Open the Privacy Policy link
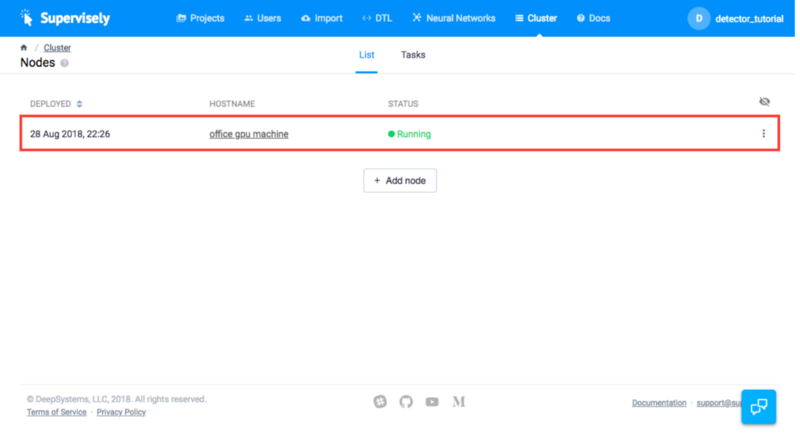Image resolution: width=800 pixels, height=448 pixels. tap(121, 412)
